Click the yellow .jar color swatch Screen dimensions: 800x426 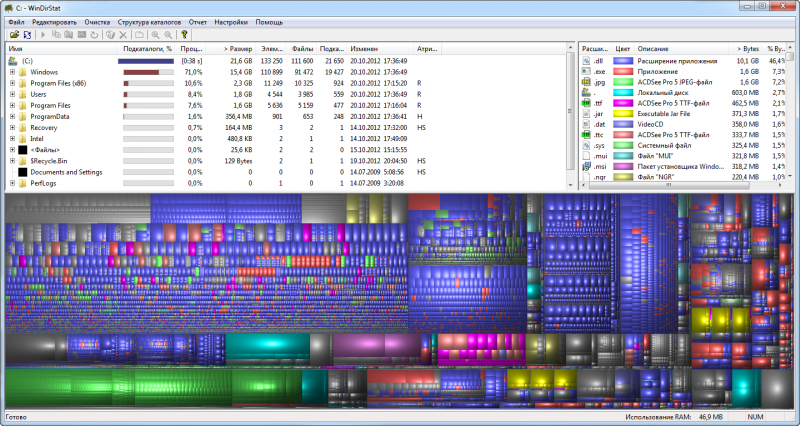tap(622, 114)
